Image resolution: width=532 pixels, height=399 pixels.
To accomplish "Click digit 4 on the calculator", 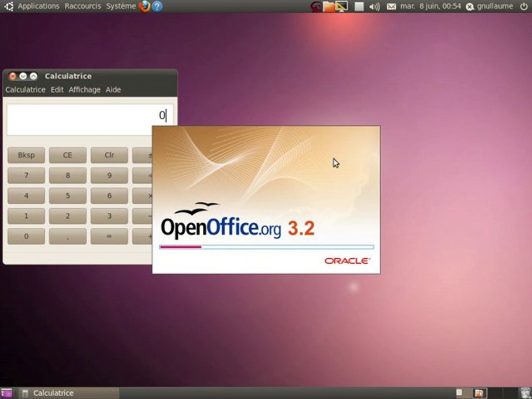I will pos(26,196).
